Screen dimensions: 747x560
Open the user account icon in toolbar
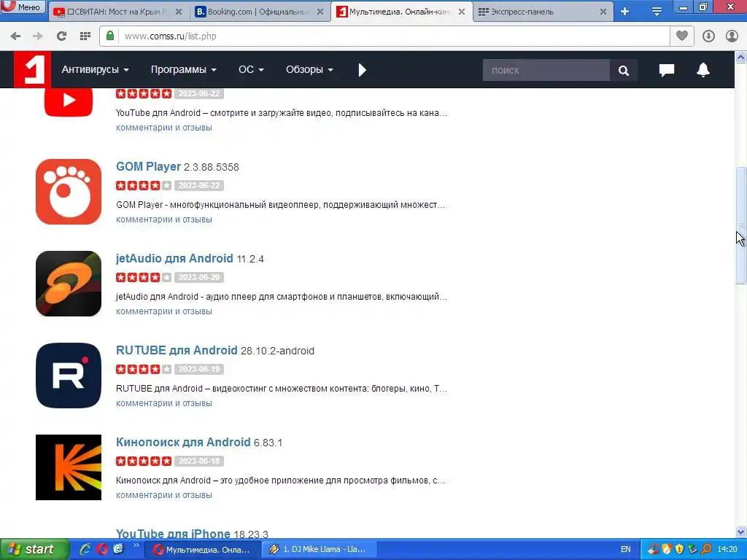pos(732,36)
